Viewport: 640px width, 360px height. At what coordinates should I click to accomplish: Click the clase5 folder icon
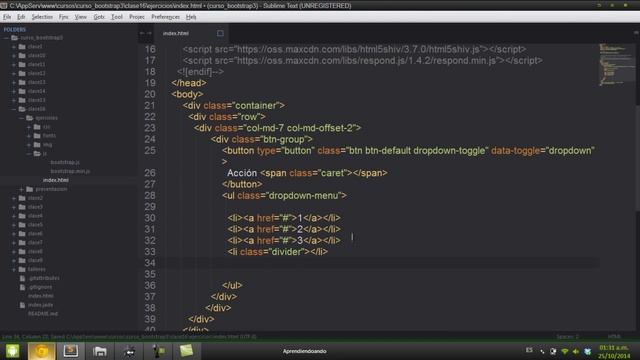22,225
